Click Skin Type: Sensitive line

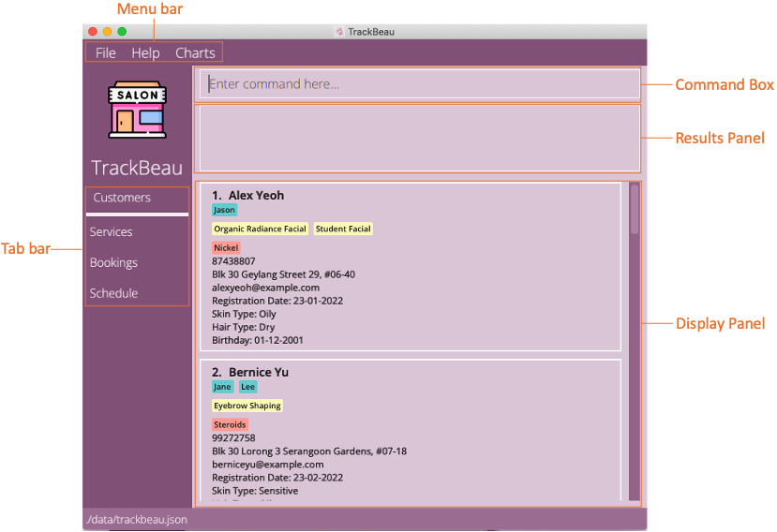coord(255,491)
